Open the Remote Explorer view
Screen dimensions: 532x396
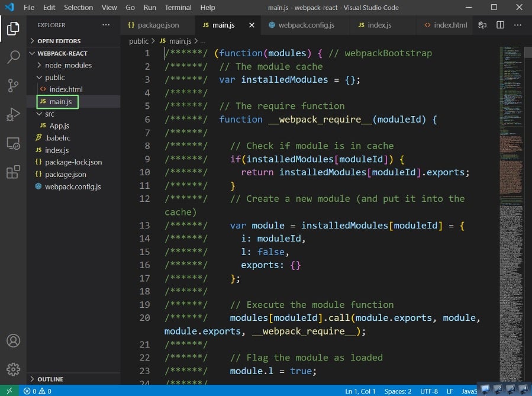pos(13,143)
